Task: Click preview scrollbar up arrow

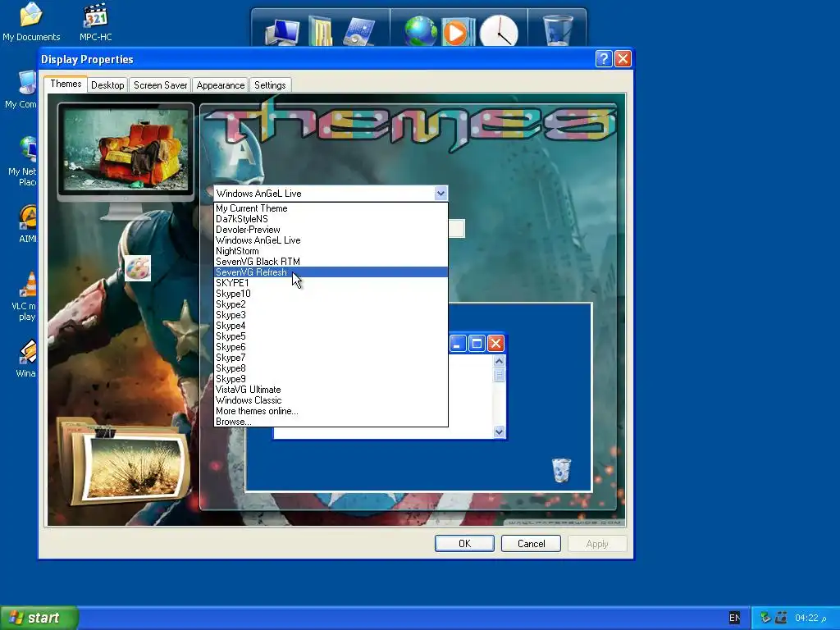Action: [499, 361]
